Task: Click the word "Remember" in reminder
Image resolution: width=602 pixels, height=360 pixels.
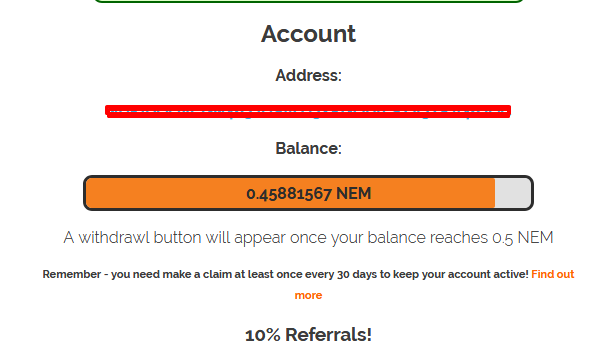Action: point(71,274)
